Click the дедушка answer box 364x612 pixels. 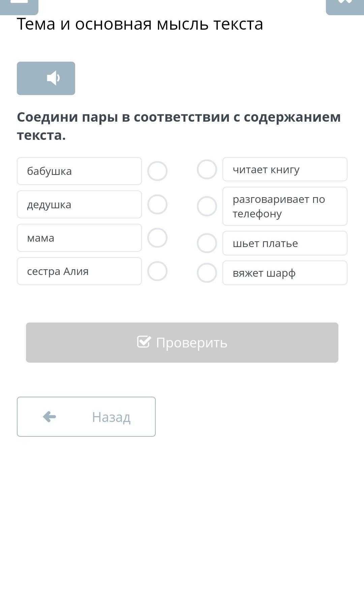point(79,205)
